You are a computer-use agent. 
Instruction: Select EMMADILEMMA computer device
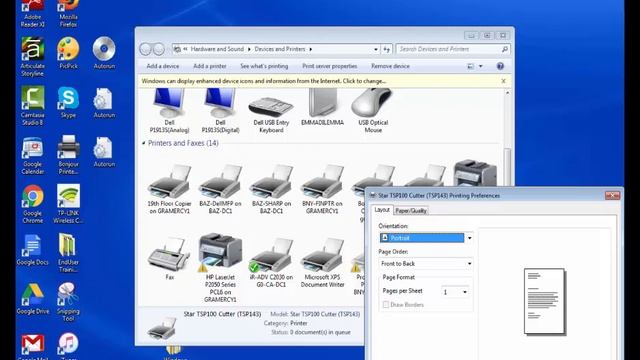coord(322,108)
